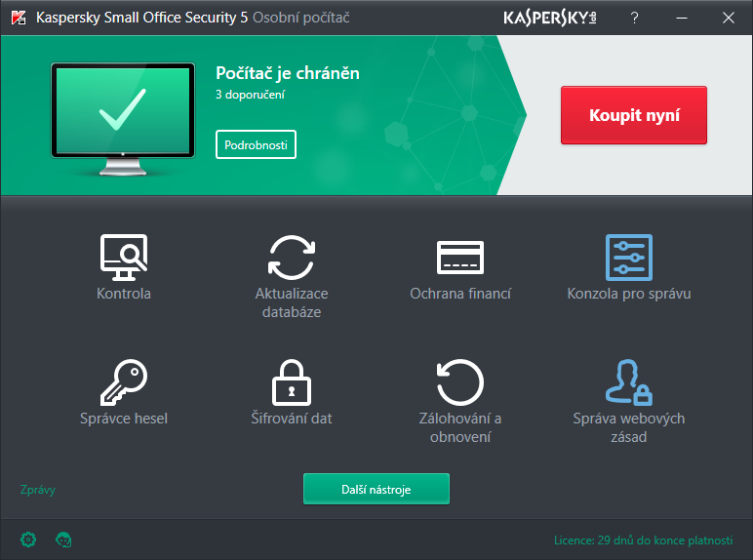This screenshot has height=560, width=753.
Task: Click the 'Zálohování a obnovení' label text
Action: 460,427
